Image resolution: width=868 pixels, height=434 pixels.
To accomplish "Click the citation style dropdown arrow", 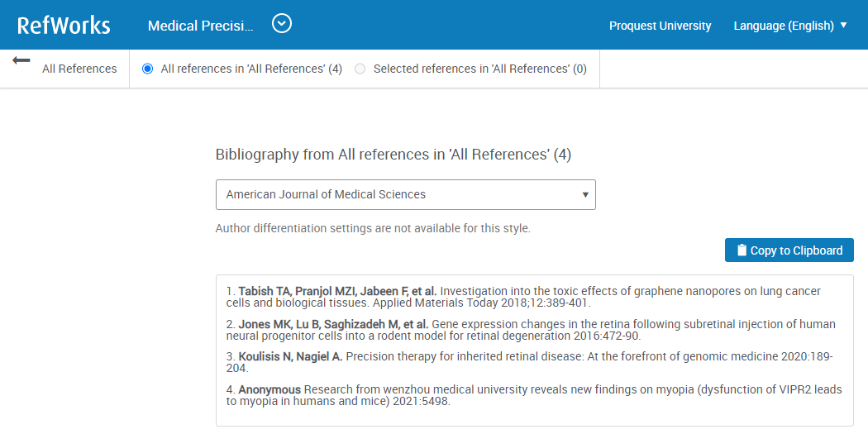I will pos(585,195).
